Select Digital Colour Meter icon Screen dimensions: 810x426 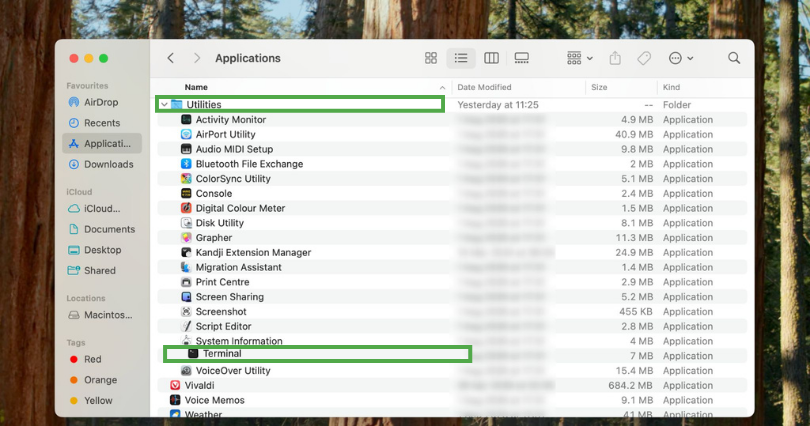tap(186, 208)
